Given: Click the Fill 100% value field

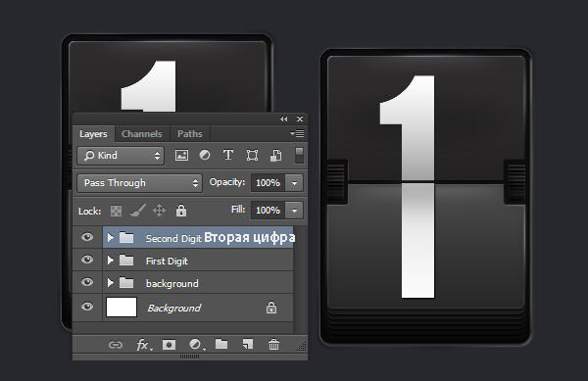Looking at the screenshot, I should [x=268, y=211].
